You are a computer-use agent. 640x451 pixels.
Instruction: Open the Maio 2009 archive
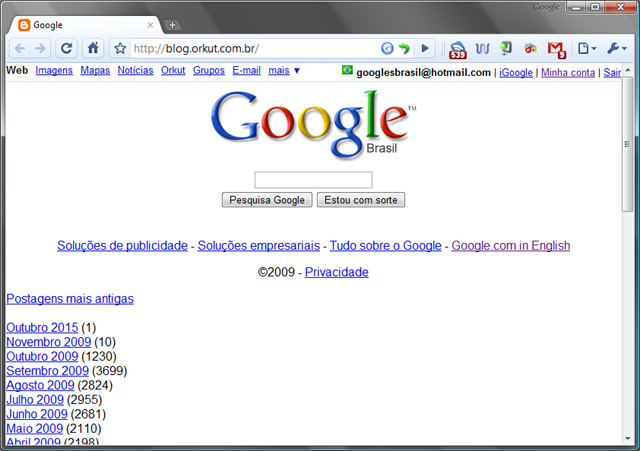(x=34, y=429)
